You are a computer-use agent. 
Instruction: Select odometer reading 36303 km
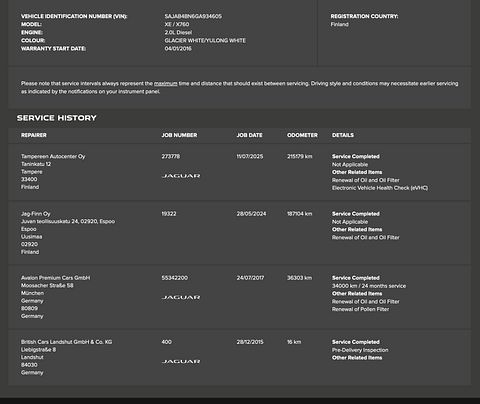(x=300, y=278)
